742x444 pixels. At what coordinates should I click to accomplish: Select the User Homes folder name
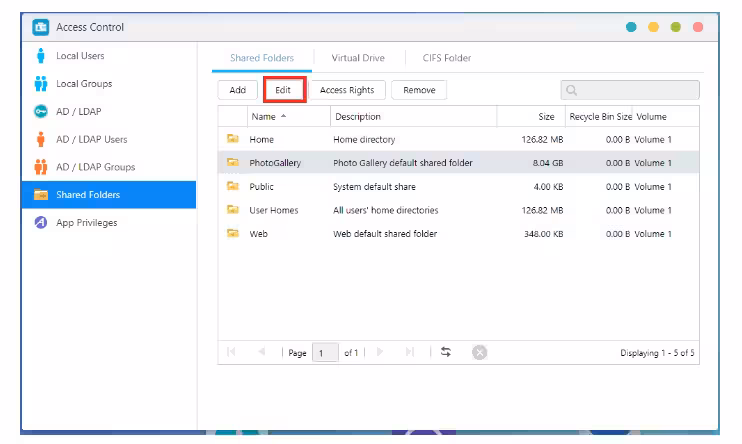(274, 210)
